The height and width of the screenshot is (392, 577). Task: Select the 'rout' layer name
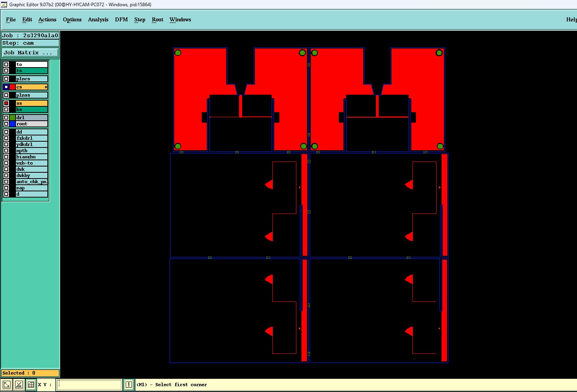point(32,124)
